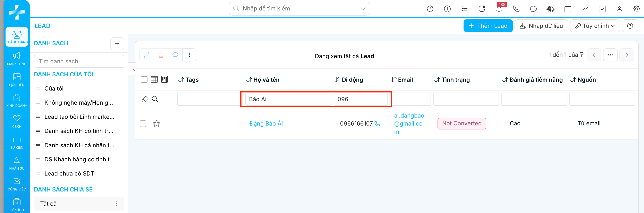The image size is (644, 213).
Task: Open the global search dropdown arrow
Action: click(x=363, y=9)
